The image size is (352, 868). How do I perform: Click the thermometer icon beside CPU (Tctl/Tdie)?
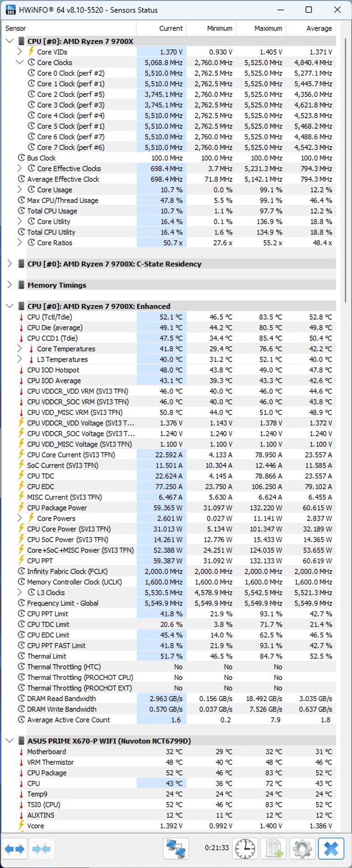21,317
